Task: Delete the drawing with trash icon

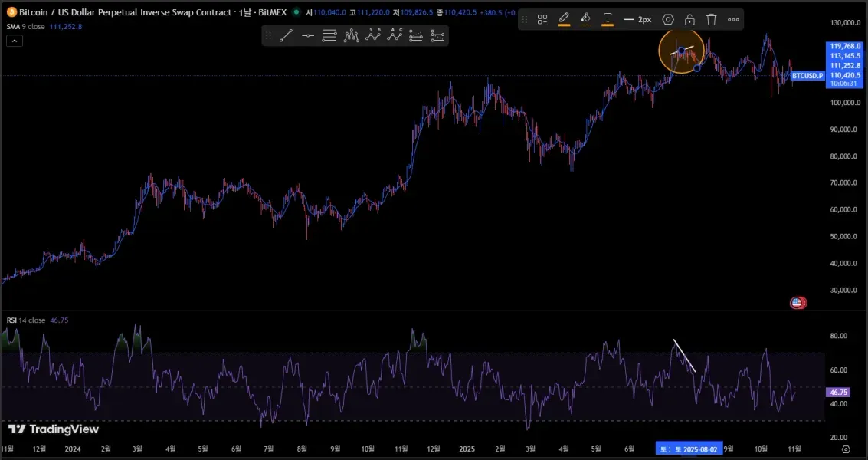Action: (x=712, y=19)
